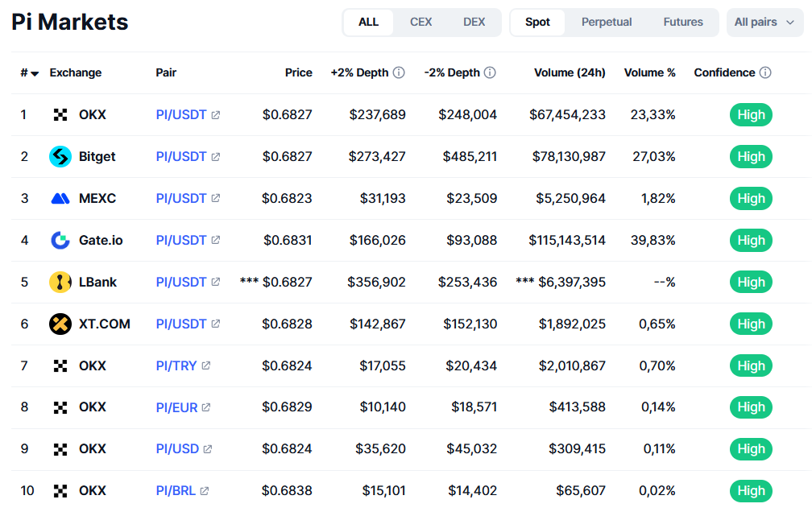Screen dimensions: 812x512
Task: Click external link icon beside PI/USD
Action: 208,449
